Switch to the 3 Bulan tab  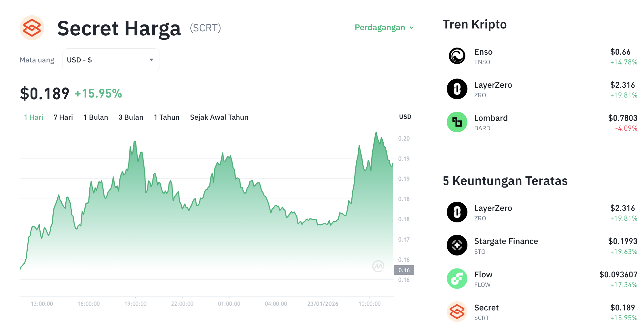coord(131,117)
